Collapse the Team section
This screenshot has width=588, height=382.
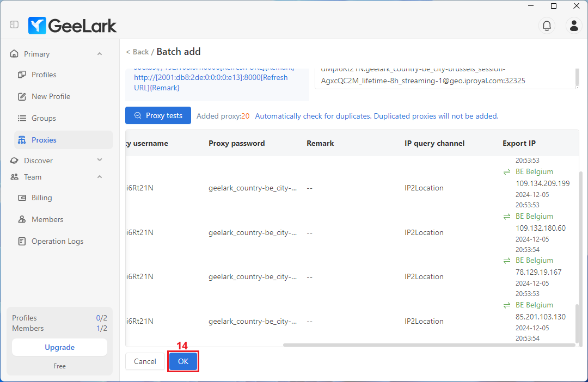click(100, 177)
